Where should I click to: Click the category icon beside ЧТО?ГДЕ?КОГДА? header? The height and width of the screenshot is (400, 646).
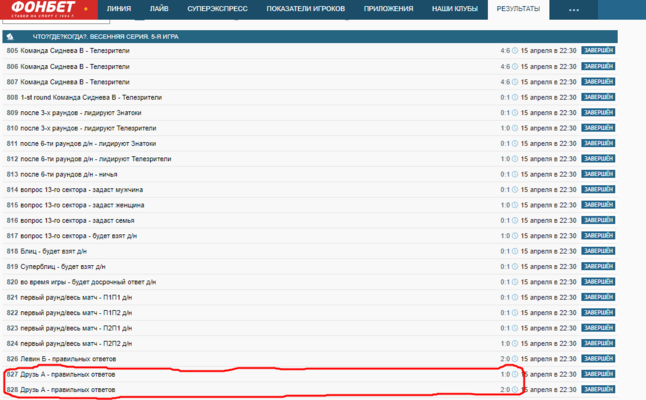pyautogui.click(x=10, y=35)
